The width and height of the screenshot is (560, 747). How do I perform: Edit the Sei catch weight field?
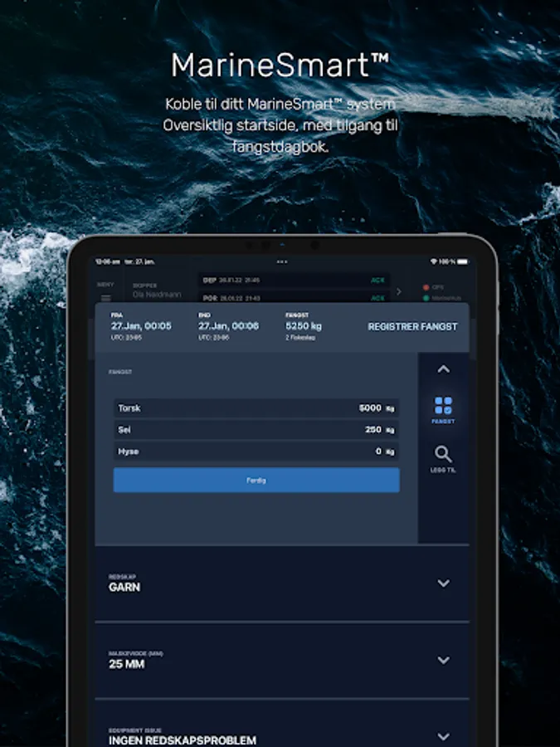click(x=256, y=430)
